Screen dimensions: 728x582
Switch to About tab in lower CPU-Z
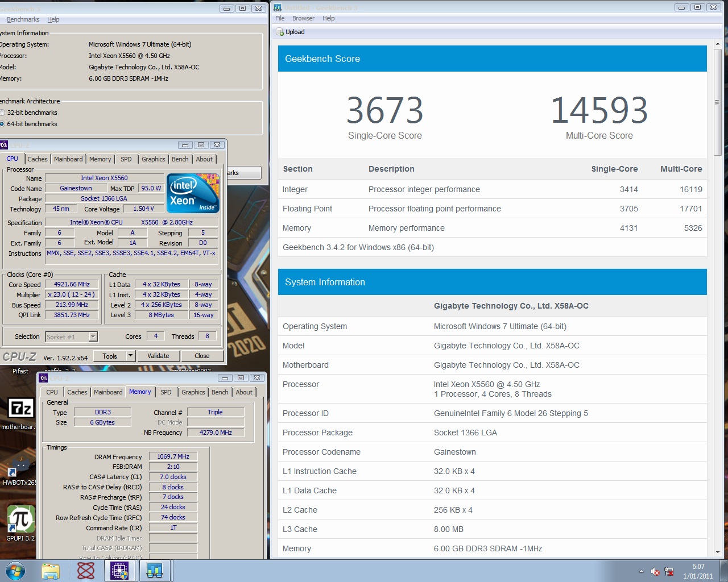pos(244,392)
